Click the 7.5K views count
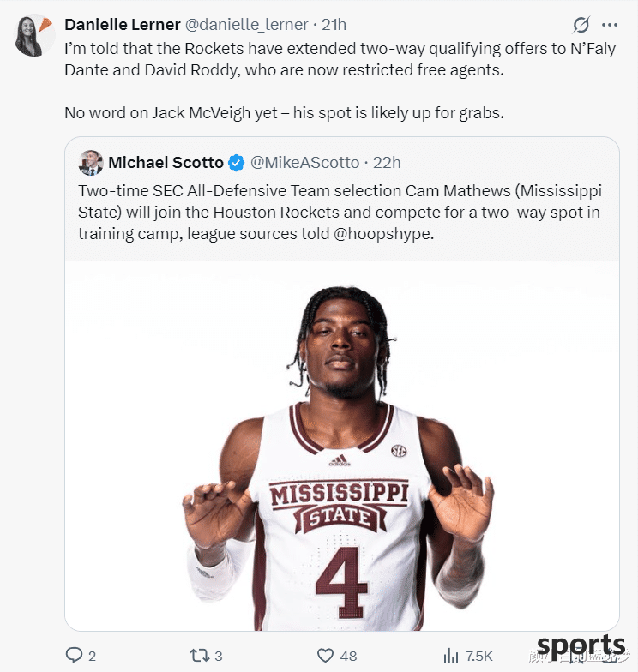Image resolution: width=638 pixels, height=672 pixels. coord(479,657)
